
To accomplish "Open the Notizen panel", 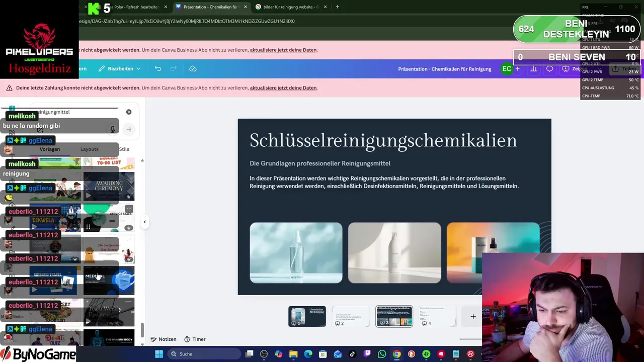I will pos(164,339).
